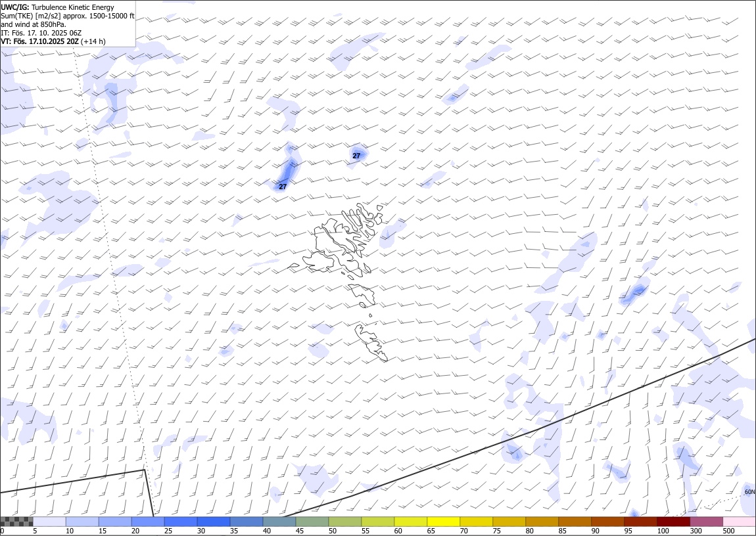Click the 100–300 maroon legend swatch
This screenshot has width=756, height=536.
tap(673, 522)
